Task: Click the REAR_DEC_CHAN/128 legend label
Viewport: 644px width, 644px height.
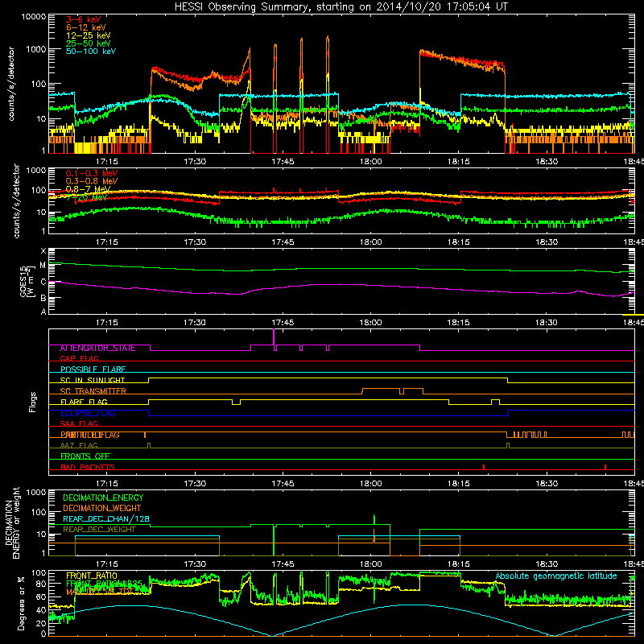Action: pyautogui.click(x=106, y=518)
